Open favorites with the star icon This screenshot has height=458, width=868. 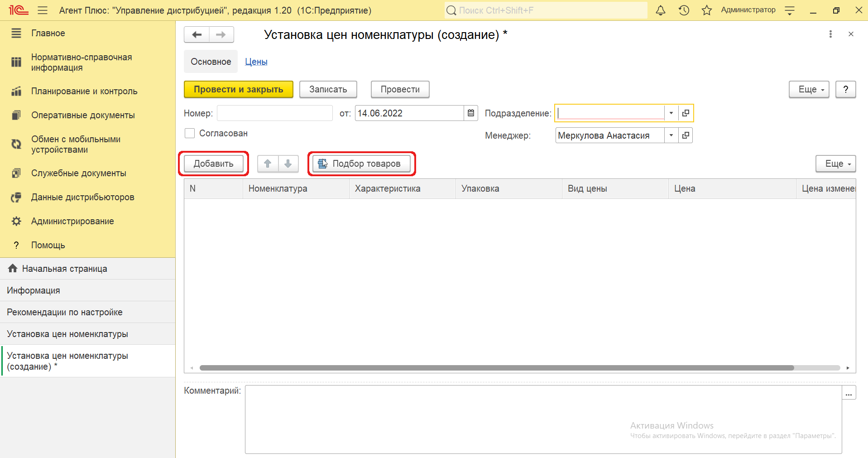pyautogui.click(x=706, y=10)
